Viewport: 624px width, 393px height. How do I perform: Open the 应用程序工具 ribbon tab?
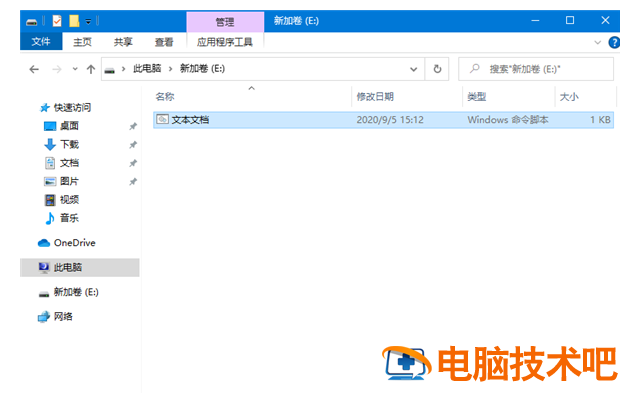point(225,42)
